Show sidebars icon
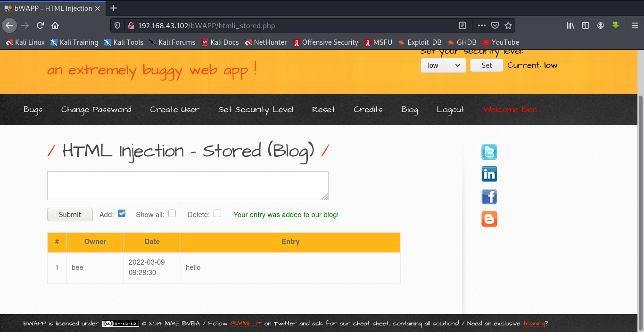The image size is (644, 332). tap(586, 25)
